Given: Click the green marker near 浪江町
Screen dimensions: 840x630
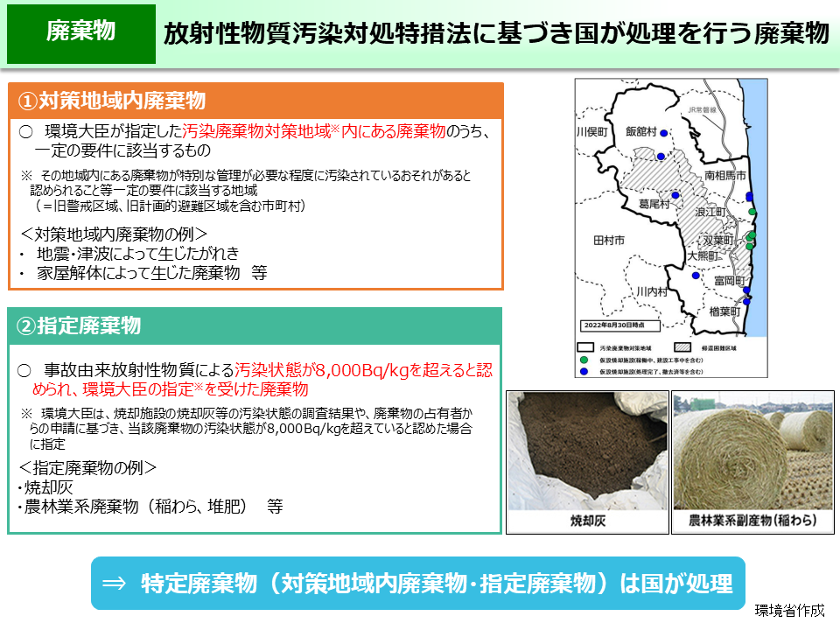Looking at the screenshot, I should pyautogui.click(x=751, y=236).
